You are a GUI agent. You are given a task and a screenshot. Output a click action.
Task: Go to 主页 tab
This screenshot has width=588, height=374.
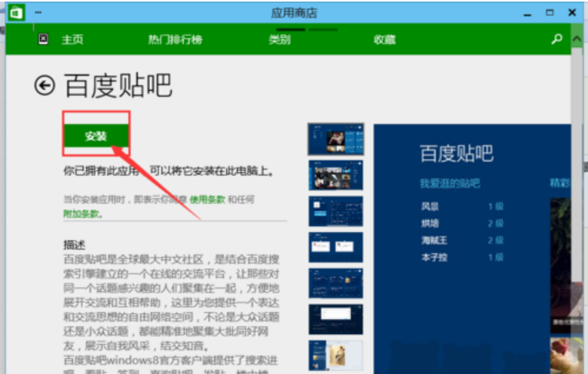(x=72, y=39)
